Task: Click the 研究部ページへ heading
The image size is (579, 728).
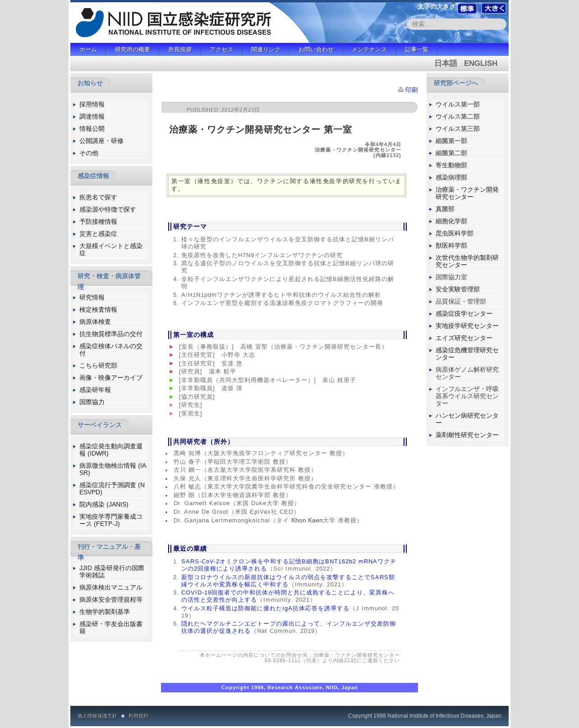Action: (456, 83)
